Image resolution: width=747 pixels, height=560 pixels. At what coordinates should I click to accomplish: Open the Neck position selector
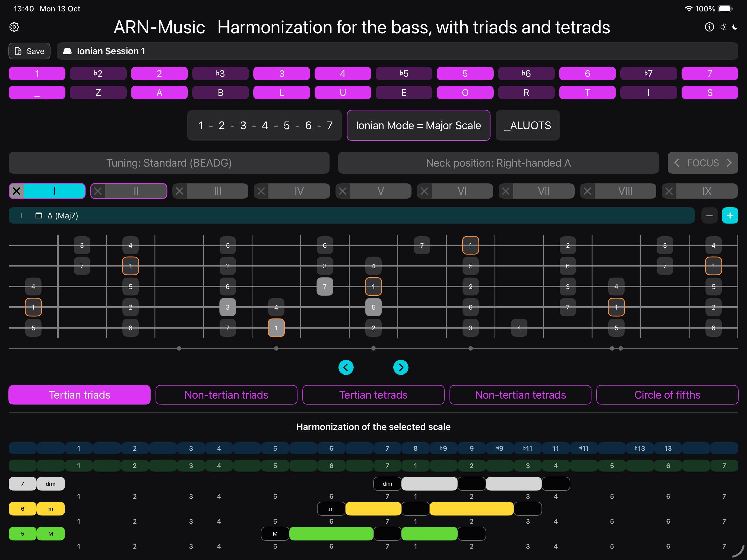coord(498,163)
